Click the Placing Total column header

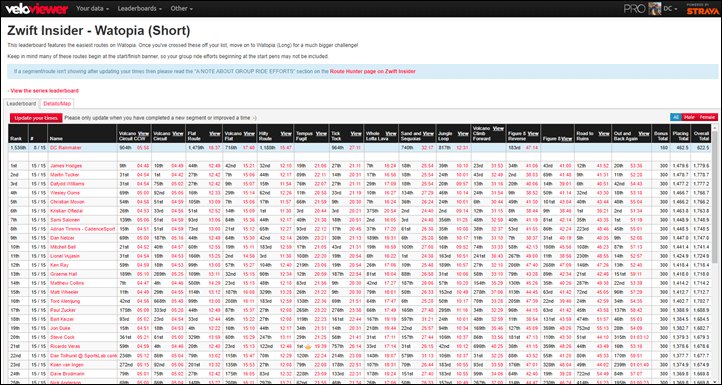(x=681, y=134)
